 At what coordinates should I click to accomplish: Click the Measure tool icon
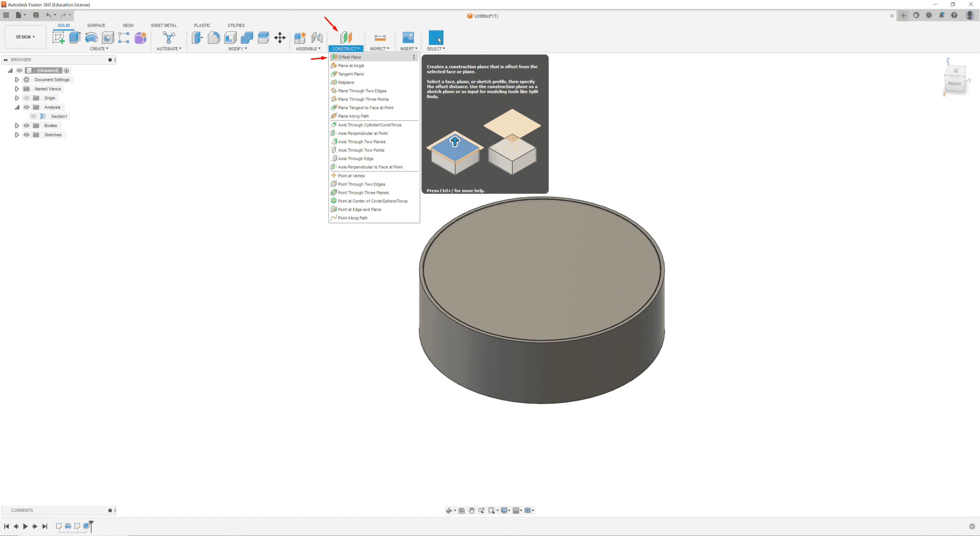[380, 37]
